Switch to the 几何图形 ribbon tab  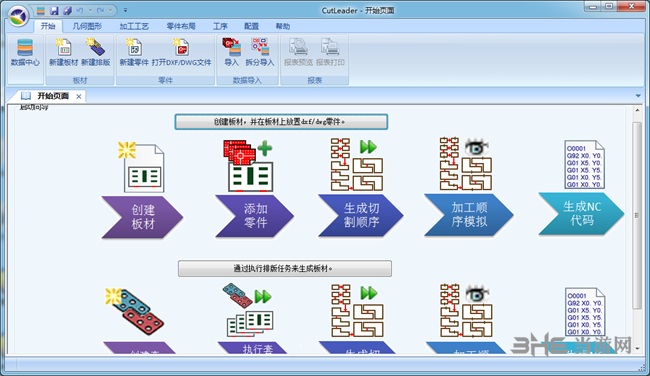(x=87, y=26)
